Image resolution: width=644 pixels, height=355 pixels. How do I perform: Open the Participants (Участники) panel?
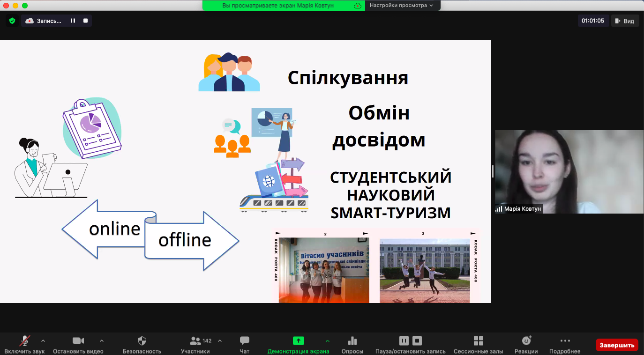(x=195, y=341)
